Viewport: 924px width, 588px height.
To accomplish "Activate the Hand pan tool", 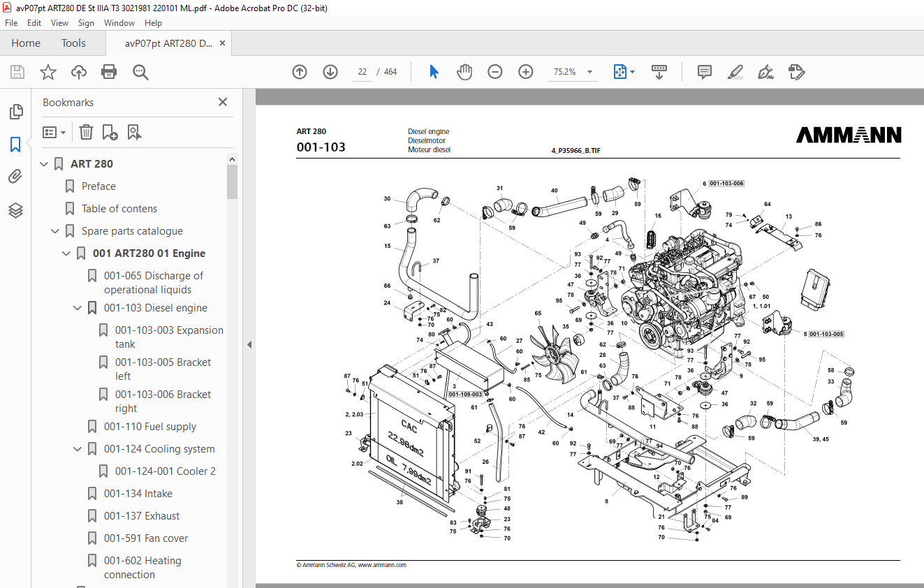I will coord(464,72).
